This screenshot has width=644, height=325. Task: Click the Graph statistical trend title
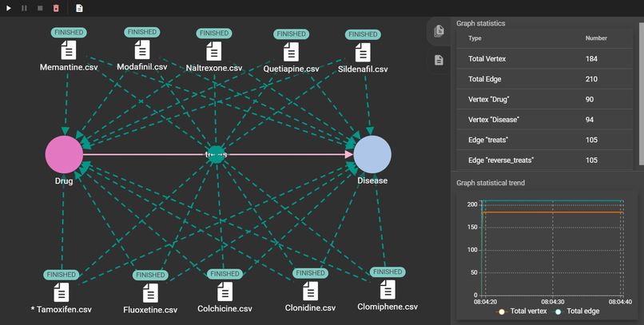click(491, 183)
